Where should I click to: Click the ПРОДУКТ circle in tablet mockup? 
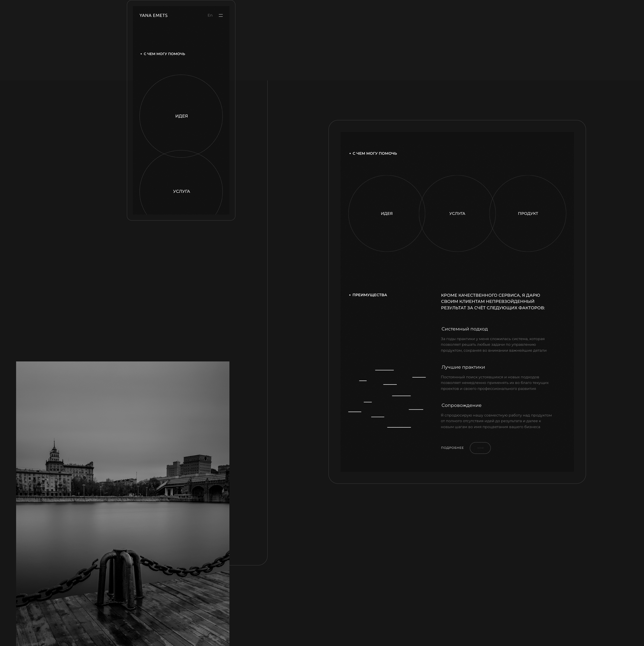528,213
